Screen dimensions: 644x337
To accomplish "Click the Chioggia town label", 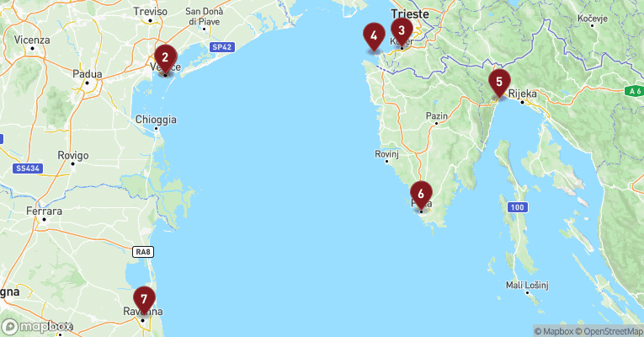I will [x=156, y=120].
